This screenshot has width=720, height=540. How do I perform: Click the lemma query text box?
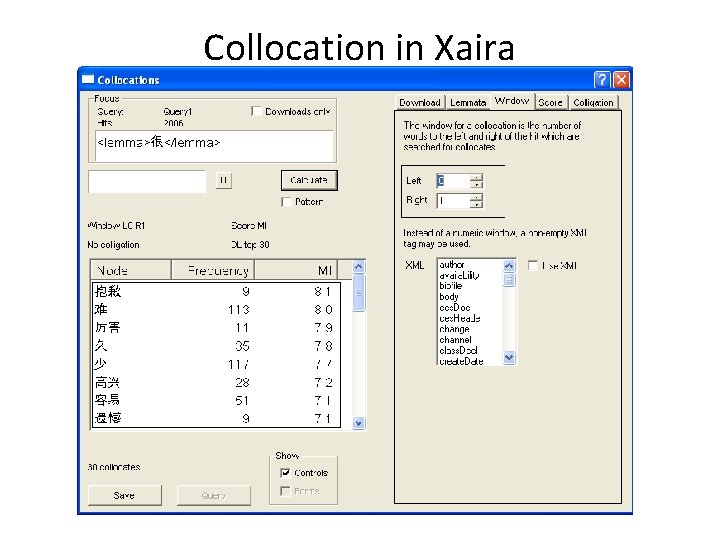click(214, 146)
